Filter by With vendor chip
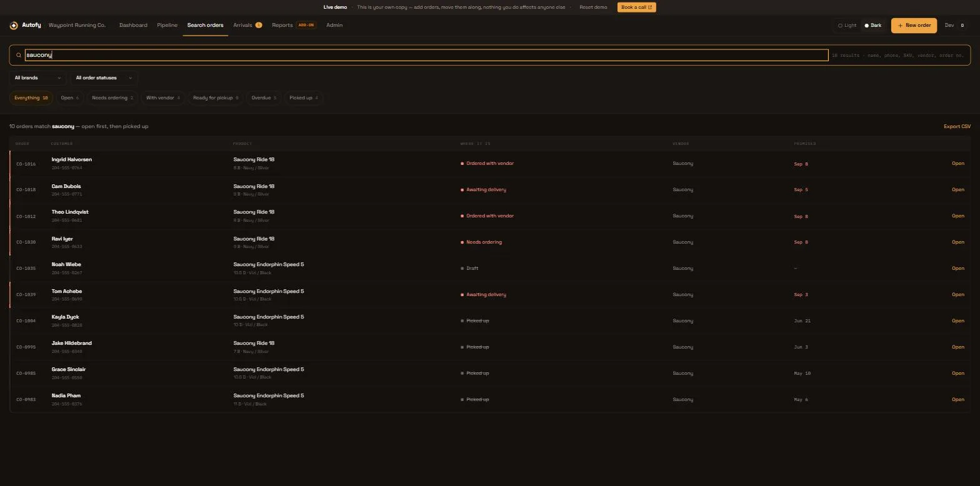This screenshot has width=980, height=486. [162, 98]
